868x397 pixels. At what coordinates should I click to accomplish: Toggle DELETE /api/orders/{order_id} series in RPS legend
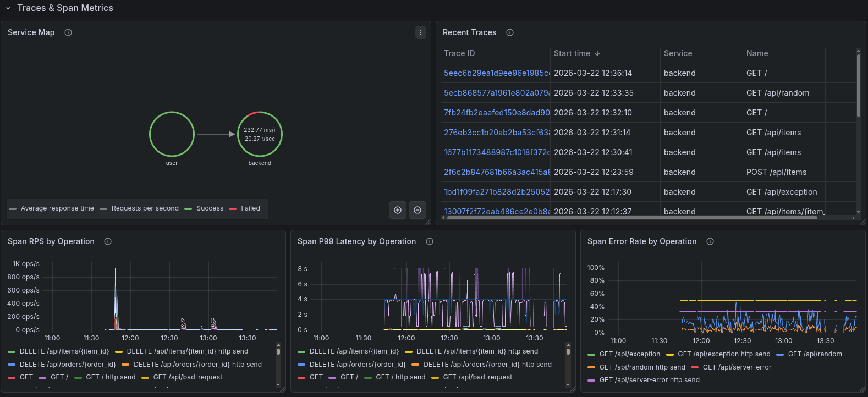pos(68,365)
